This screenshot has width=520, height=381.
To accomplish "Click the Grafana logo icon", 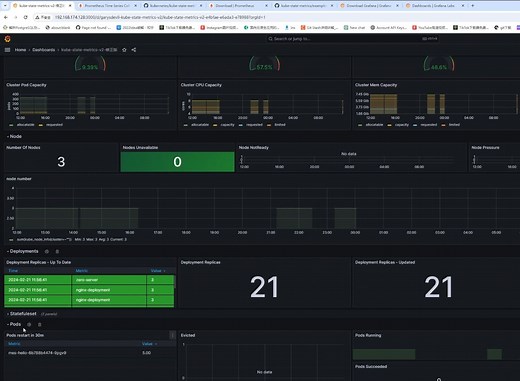I will tap(8, 39).
